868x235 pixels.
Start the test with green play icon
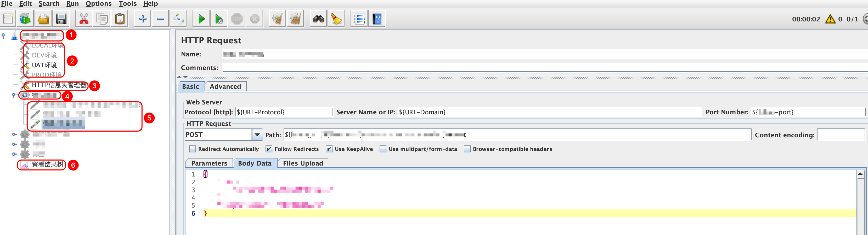(x=201, y=19)
